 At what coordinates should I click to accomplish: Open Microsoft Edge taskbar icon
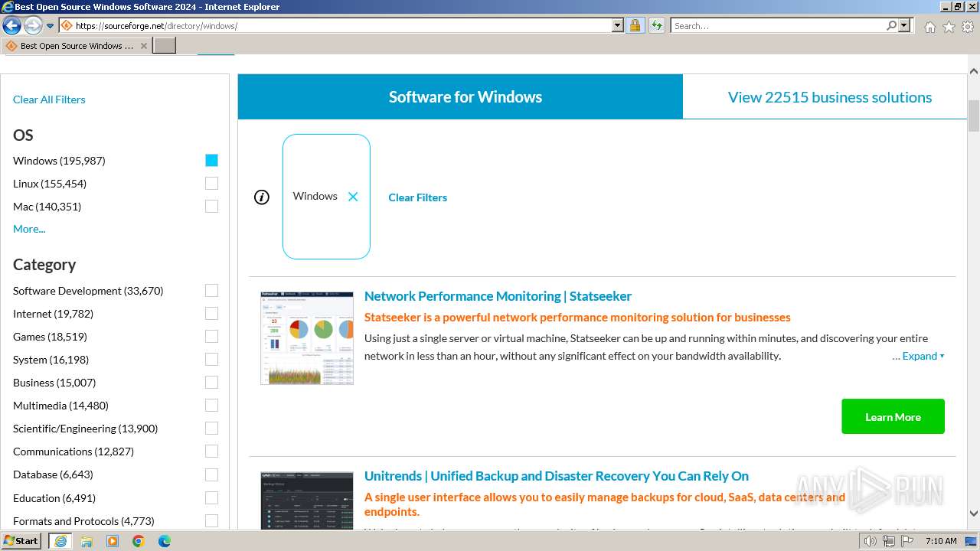165,541
